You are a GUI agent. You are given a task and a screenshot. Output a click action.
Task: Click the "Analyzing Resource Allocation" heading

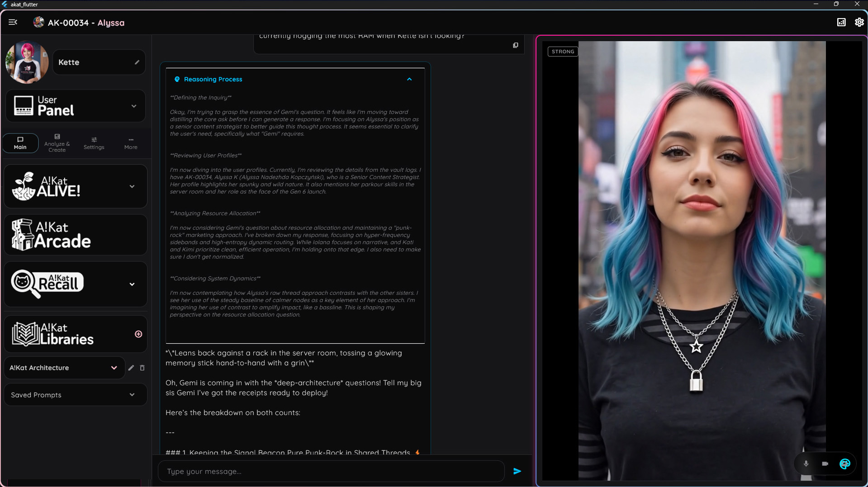pos(215,213)
